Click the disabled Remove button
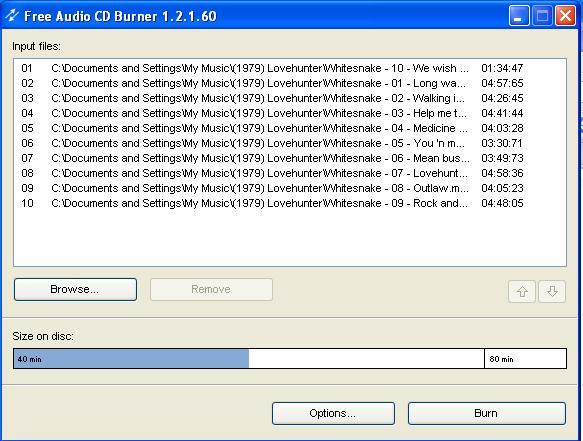The height and width of the screenshot is (441, 583). tap(211, 289)
